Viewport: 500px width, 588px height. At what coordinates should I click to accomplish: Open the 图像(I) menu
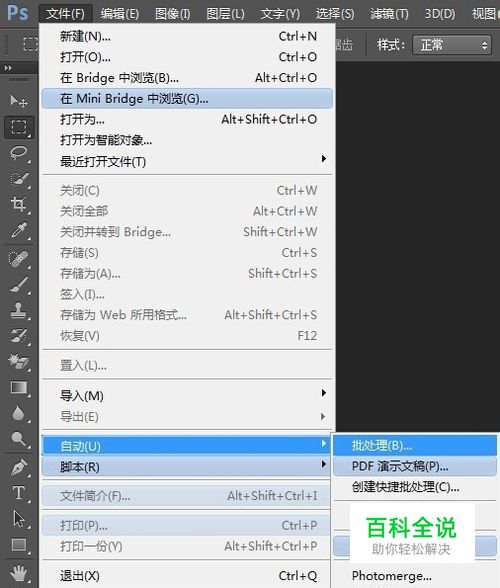(x=173, y=14)
